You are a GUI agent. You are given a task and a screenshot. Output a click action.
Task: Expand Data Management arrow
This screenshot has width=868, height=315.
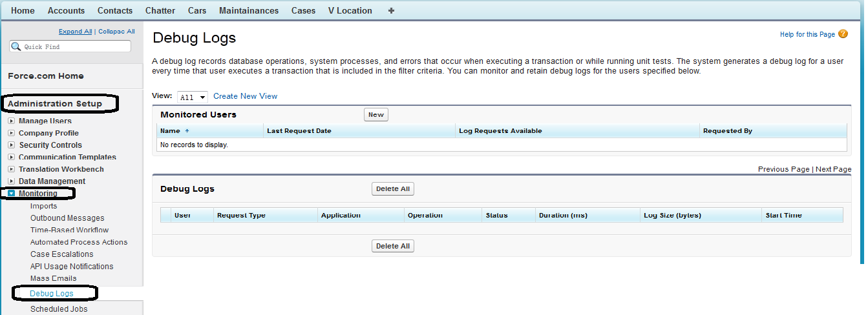(x=11, y=181)
